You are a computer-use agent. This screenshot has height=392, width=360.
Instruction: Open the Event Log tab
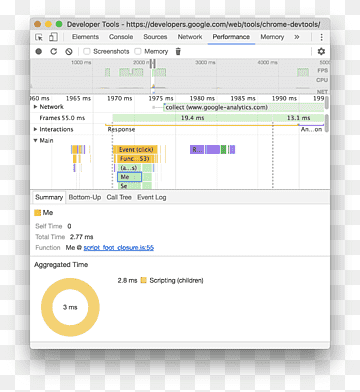coord(152,197)
